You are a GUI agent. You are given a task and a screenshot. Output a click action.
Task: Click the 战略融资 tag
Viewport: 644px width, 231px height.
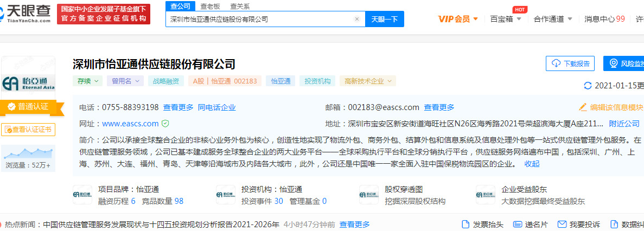pos(166,81)
